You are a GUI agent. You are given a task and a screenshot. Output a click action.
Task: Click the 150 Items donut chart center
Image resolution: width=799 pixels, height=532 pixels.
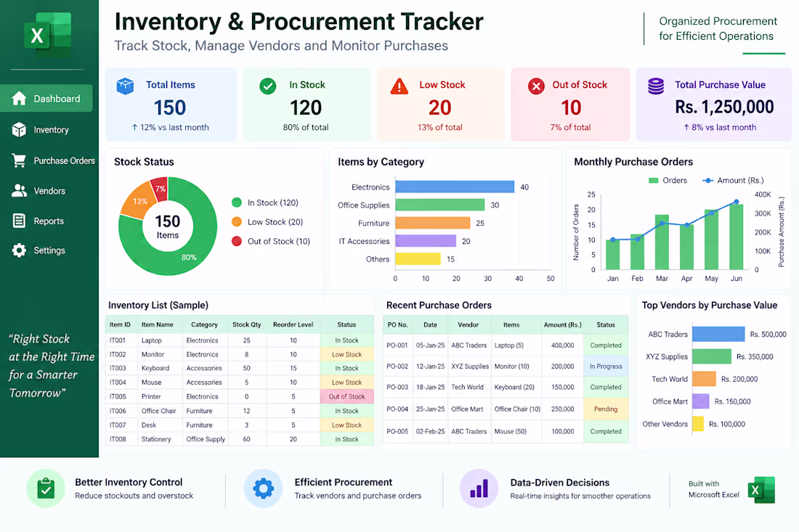(x=168, y=226)
